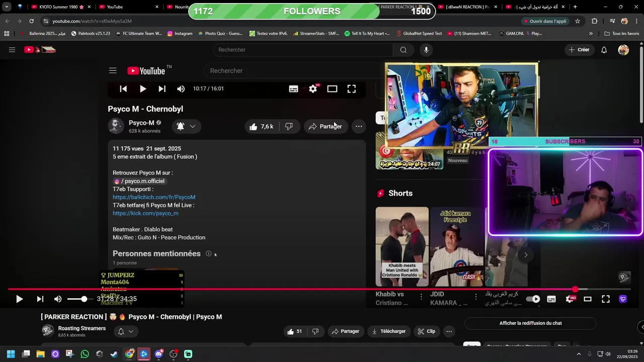Open Steam from Windows taskbar
This screenshot has height=362, width=644.
114,354
